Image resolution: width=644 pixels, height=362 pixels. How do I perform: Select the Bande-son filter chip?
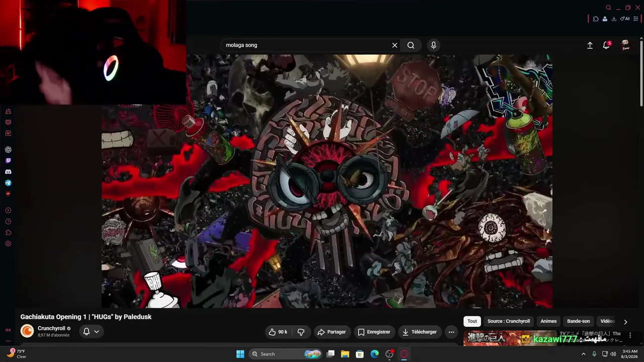[x=579, y=321]
